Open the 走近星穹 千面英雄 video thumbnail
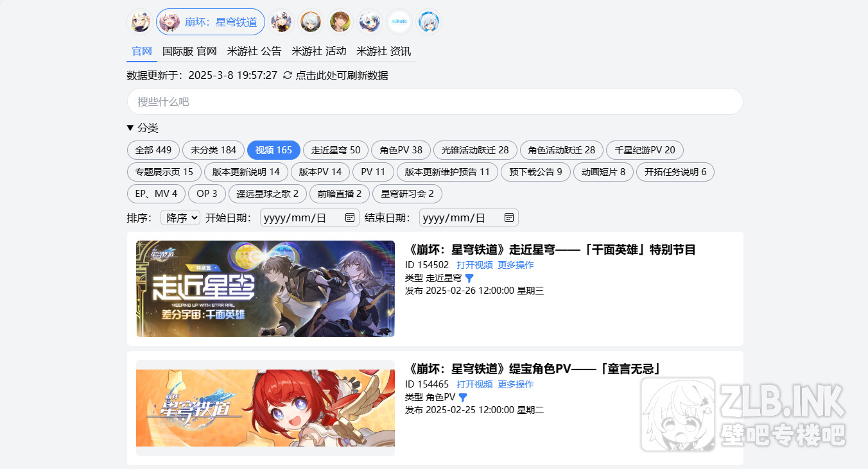868x469 pixels. pyautogui.click(x=265, y=289)
